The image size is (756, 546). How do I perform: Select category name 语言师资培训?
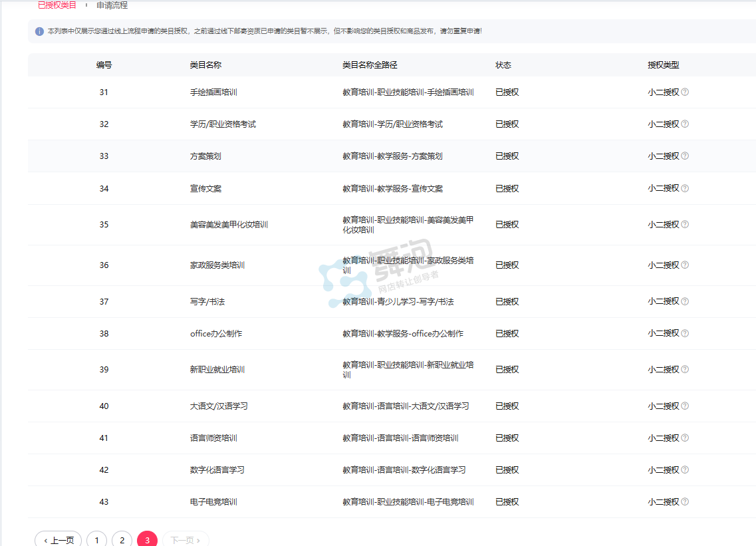click(x=213, y=438)
